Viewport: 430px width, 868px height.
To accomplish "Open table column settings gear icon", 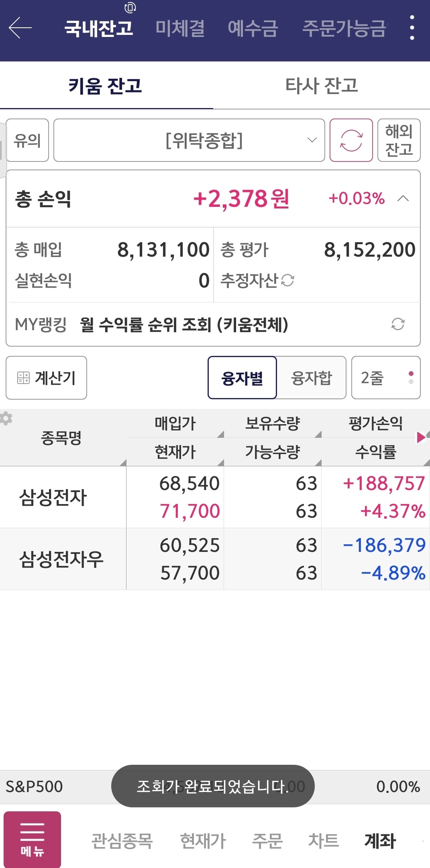I will pos(6,418).
